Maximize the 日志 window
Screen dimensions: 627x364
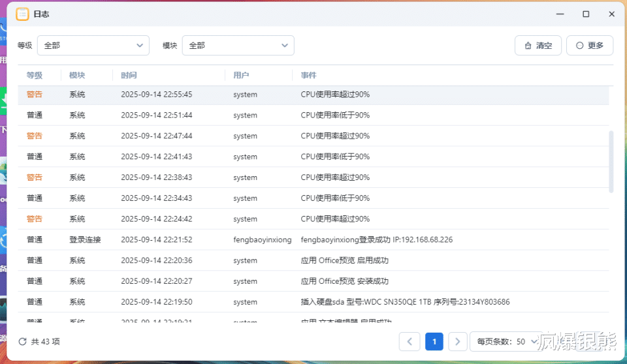(x=586, y=14)
